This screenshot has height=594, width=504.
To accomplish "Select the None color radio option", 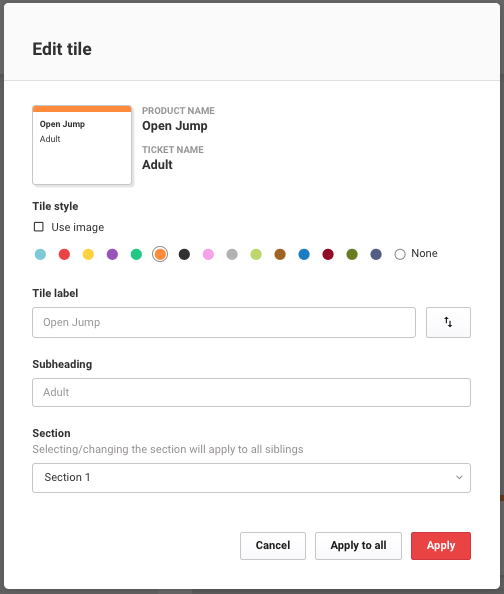I will 400,254.
